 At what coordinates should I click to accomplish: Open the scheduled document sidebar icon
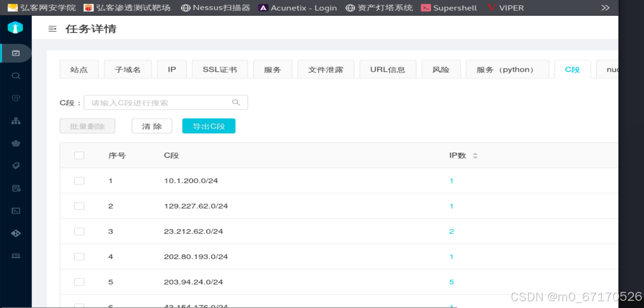[x=16, y=188]
